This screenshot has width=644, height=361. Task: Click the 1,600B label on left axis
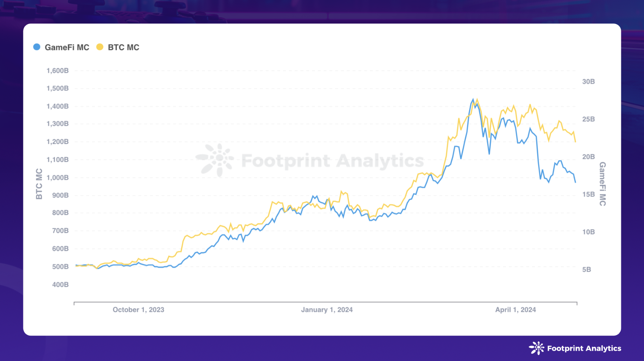[x=58, y=71]
